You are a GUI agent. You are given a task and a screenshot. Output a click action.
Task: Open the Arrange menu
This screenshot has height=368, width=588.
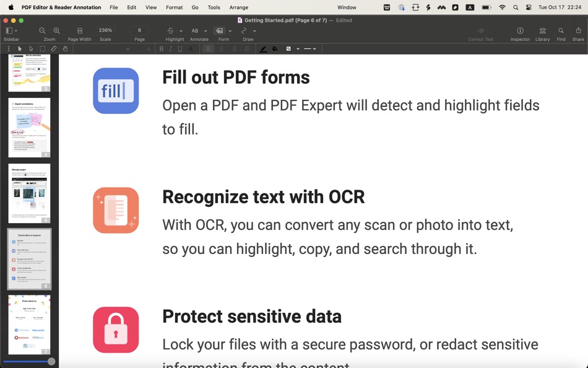click(x=239, y=7)
